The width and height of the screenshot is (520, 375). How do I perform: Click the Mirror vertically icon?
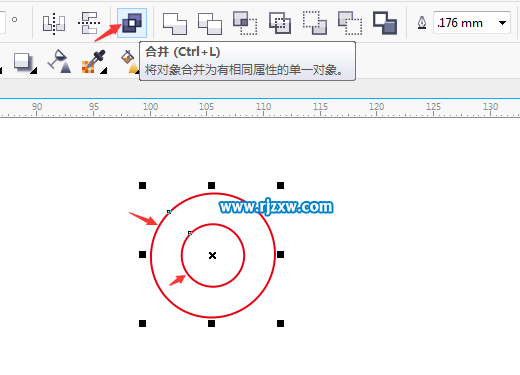click(89, 23)
